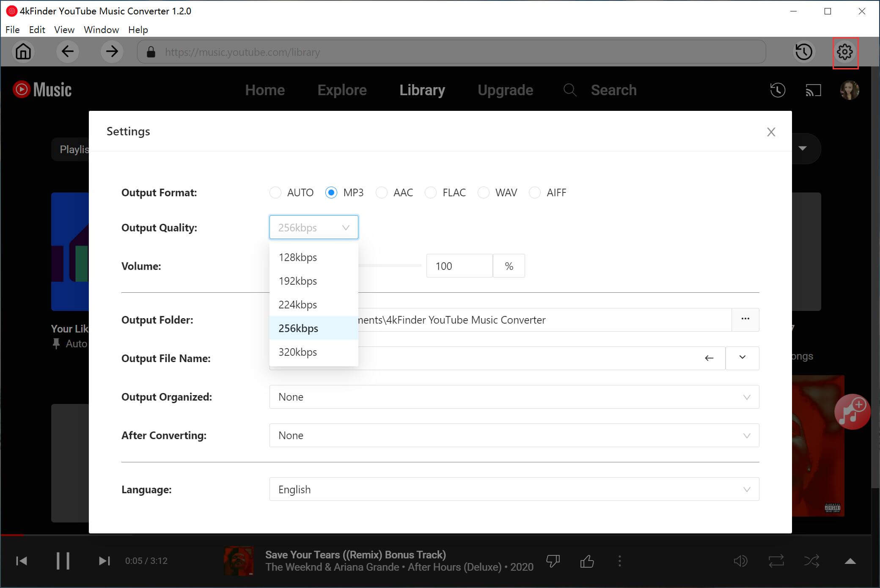Screen dimensions: 880x588
Task: Open the Explore tab in YouTube Music
Action: point(341,90)
